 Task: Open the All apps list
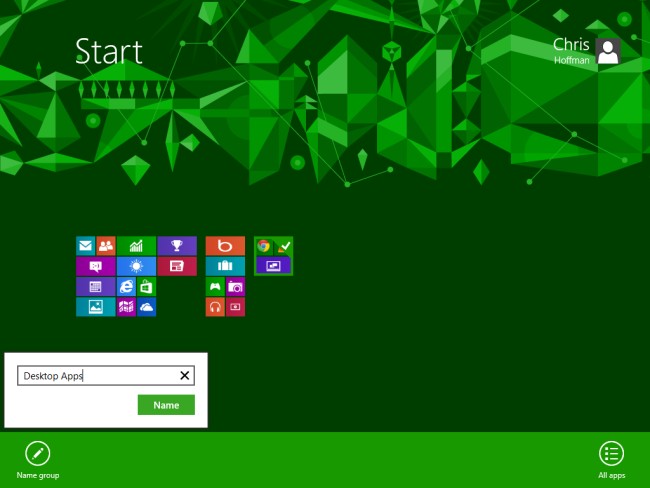(611, 453)
